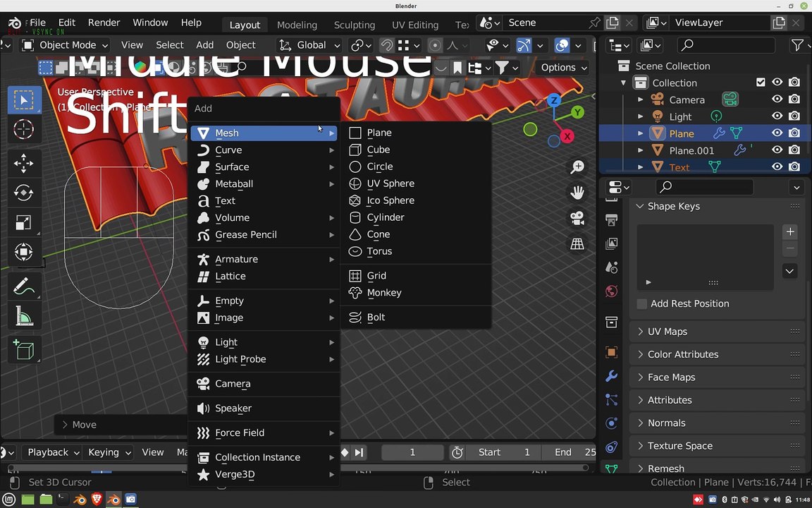Switch to UV Editing workspace tab
Image resolution: width=812 pixels, height=508 pixels.
tap(414, 25)
